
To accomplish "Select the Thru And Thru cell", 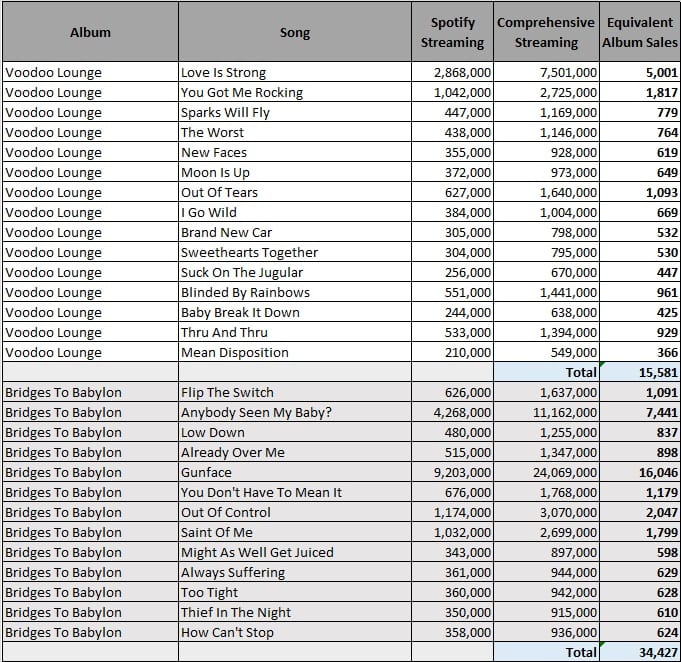I will 295,332.
